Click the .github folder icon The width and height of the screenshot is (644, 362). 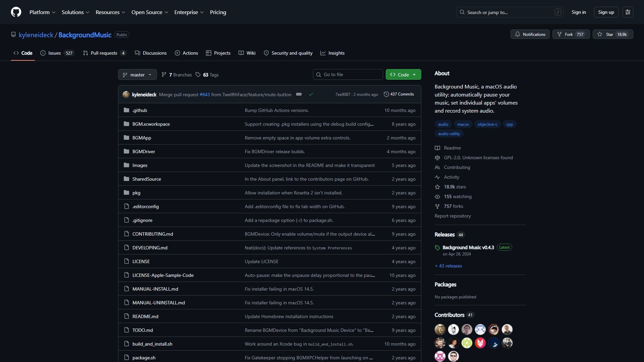[126, 110]
